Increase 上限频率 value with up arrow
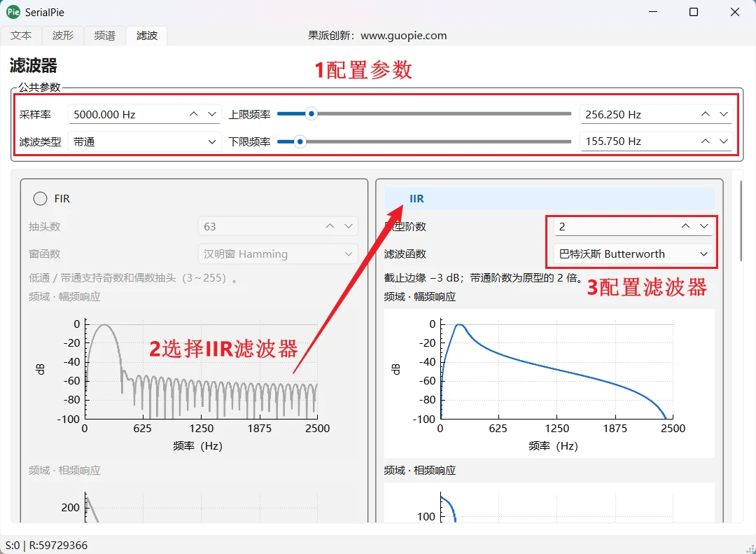Viewport: 756px width, 554px height. pos(706,114)
